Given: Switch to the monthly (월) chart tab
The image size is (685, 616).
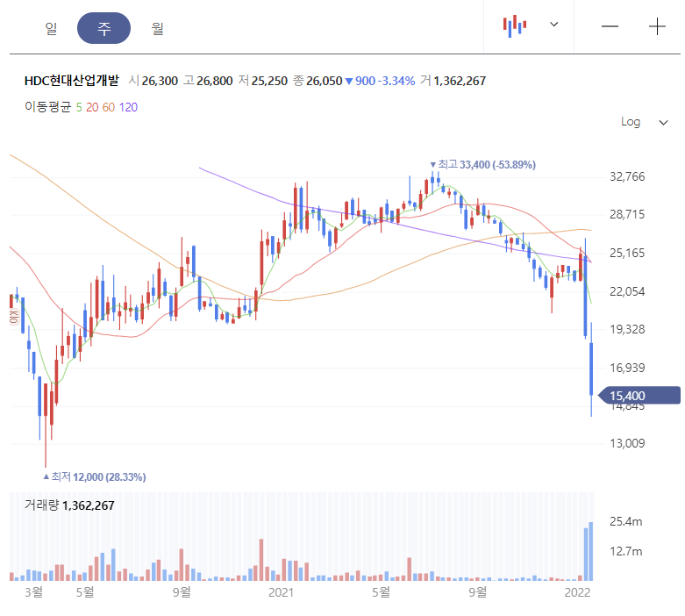Looking at the screenshot, I should pyautogui.click(x=157, y=28).
